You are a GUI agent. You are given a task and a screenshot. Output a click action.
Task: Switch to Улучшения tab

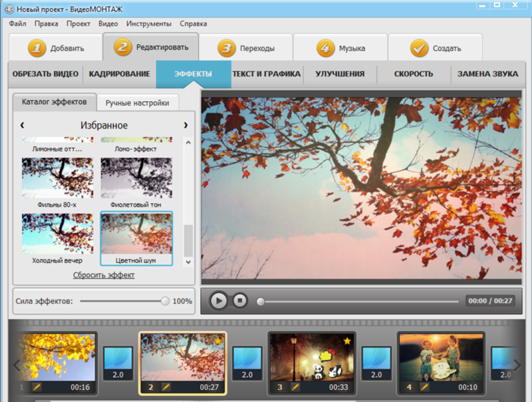point(340,74)
